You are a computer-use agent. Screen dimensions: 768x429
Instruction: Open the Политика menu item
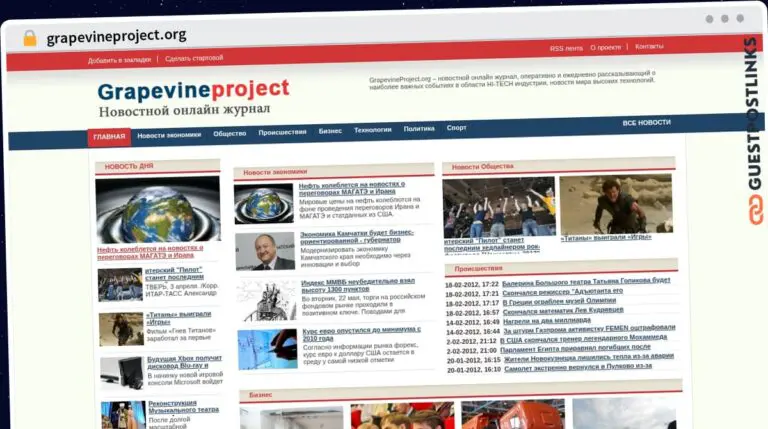[x=419, y=129]
